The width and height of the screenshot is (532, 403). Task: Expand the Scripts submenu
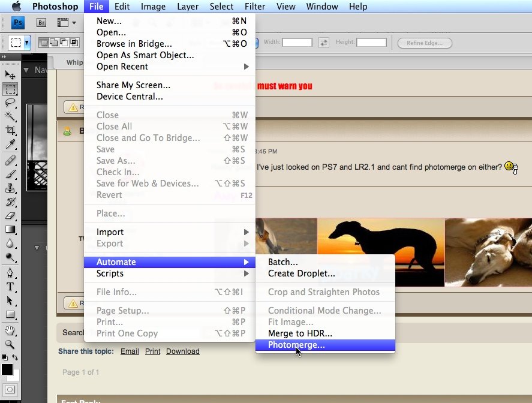(247, 273)
